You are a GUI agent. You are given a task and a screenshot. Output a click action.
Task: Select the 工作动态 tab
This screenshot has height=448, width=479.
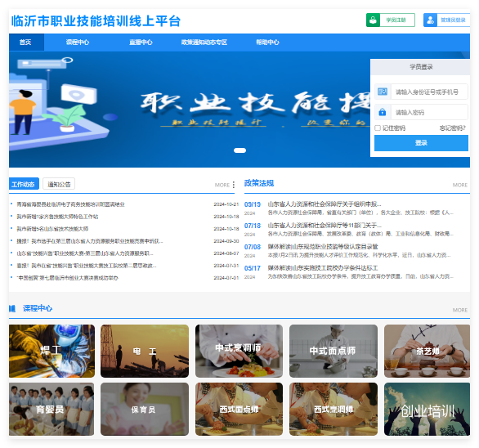coord(24,184)
